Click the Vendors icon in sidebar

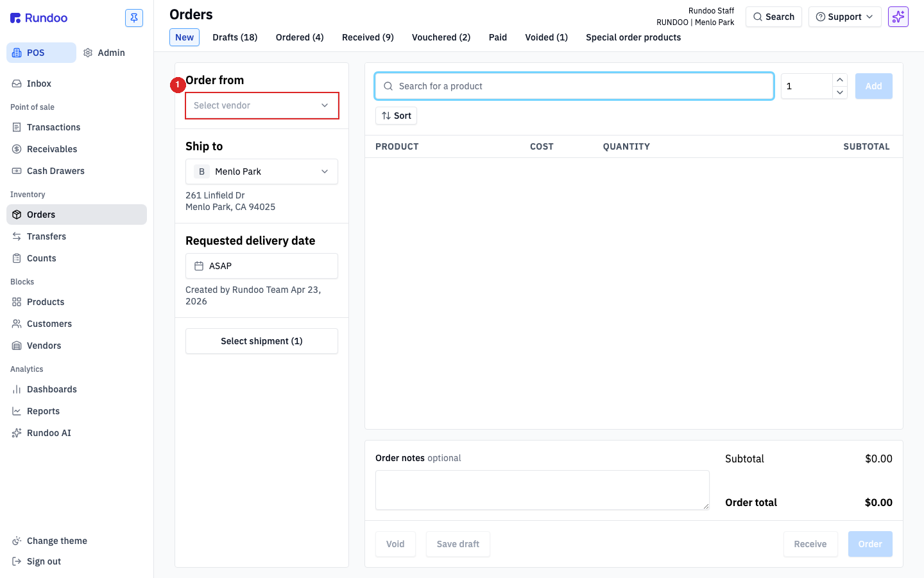pyautogui.click(x=17, y=346)
